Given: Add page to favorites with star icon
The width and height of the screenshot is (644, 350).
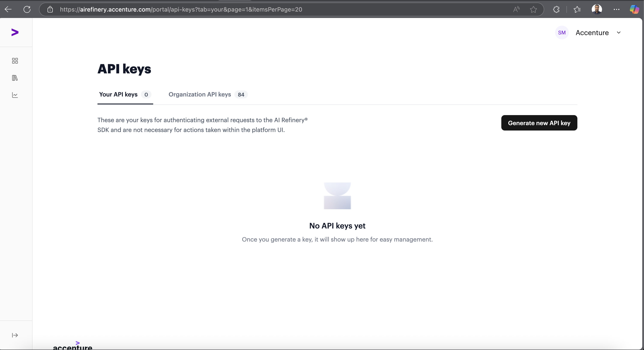Looking at the screenshot, I should [x=533, y=9].
